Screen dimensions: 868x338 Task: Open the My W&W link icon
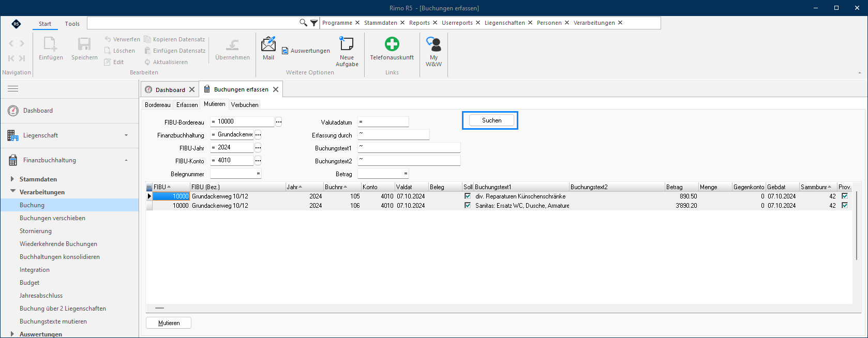point(433,44)
